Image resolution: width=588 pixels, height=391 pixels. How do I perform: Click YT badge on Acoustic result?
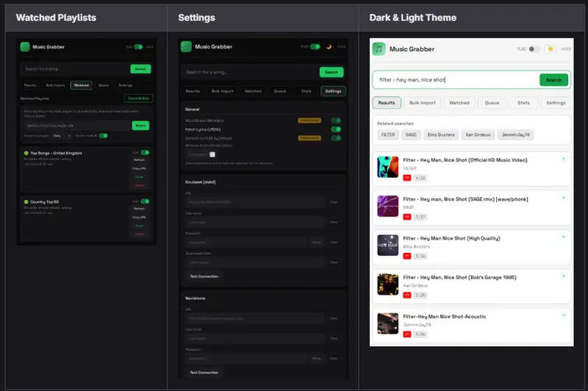[407, 334]
